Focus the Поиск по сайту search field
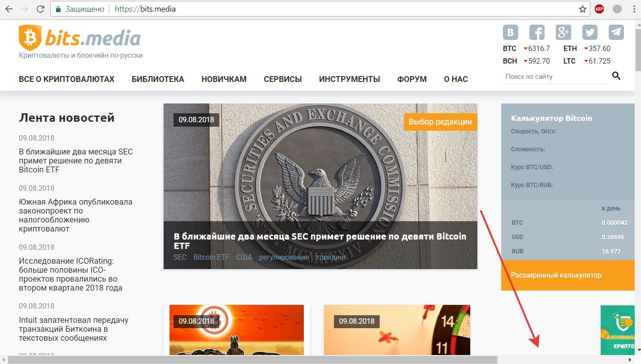This screenshot has width=641, height=364. click(556, 77)
